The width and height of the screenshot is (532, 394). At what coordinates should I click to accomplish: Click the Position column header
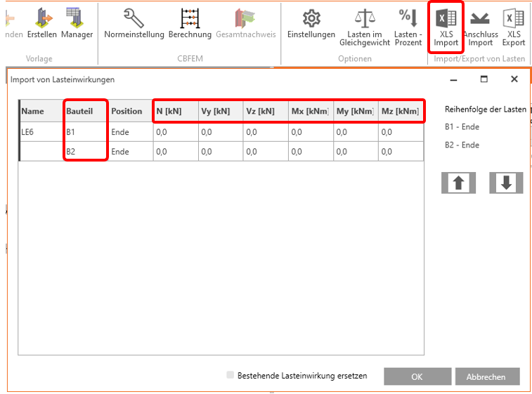click(x=131, y=111)
